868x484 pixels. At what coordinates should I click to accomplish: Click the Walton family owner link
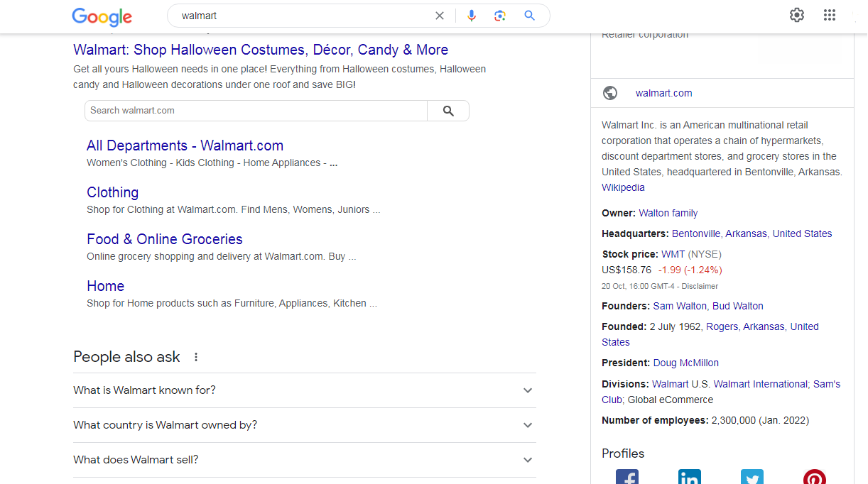668,213
